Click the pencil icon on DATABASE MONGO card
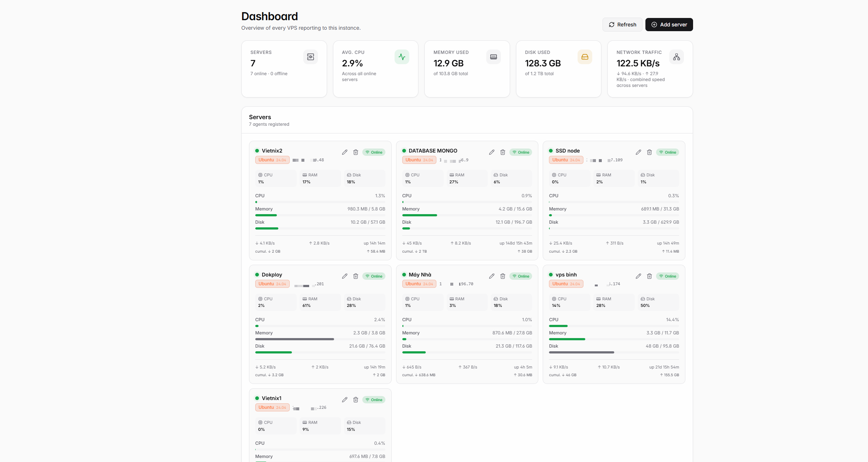This screenshot has width=868, height=462. point(491,152)
